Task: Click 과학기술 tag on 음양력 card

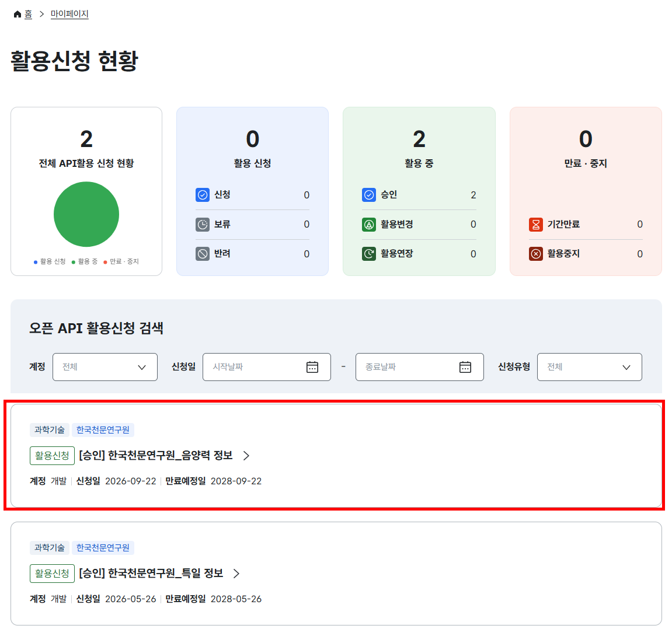Action: tap(49, 430)
